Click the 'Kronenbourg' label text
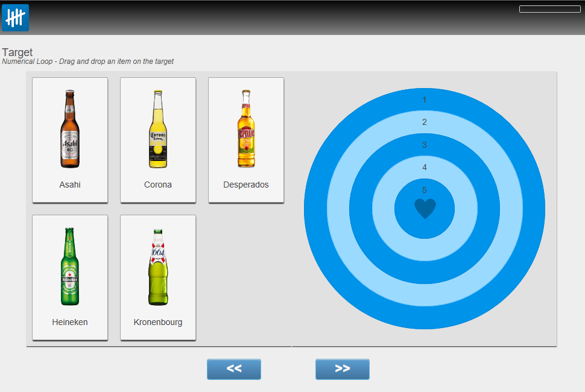585x392 pixels. point(158,322)
